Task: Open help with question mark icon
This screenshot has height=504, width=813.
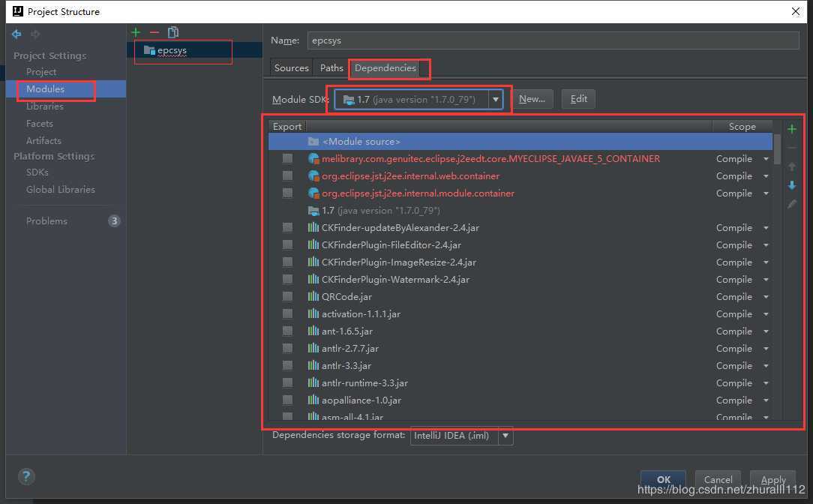Action: pyautogui.click(x=26, y=476)
